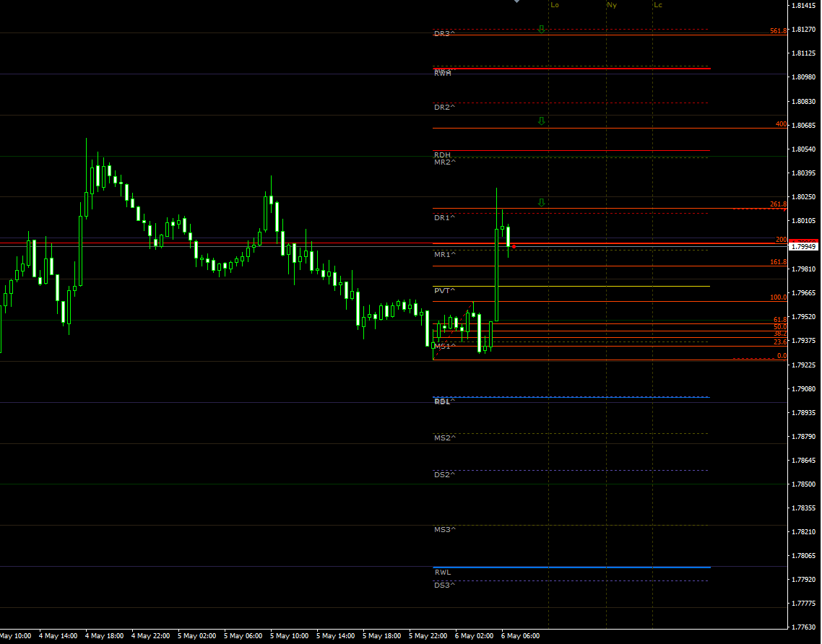This screenshot has height=644, width=822.
Task: Select the DR1^ pivot label
Action: tap(444, 218)
